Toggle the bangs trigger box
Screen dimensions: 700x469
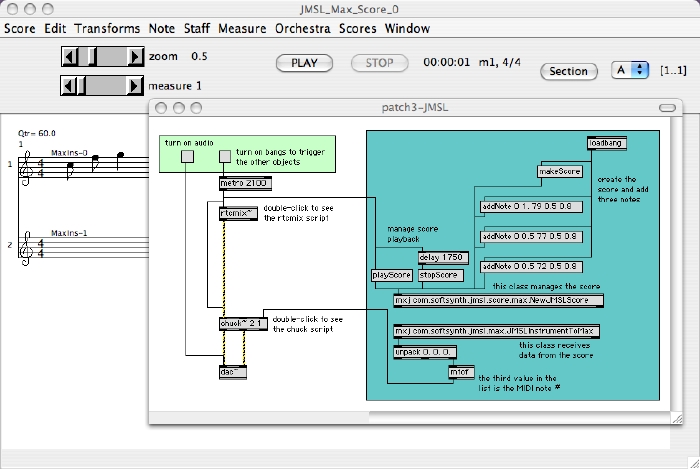point(225,156)
